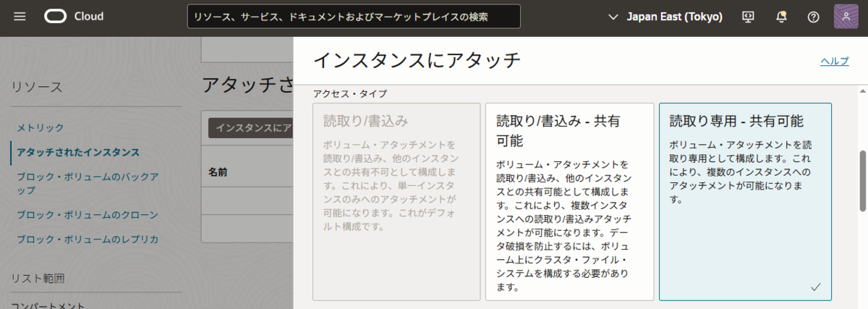
Task: Open the help question mark icon
Action: click(813, 17)
